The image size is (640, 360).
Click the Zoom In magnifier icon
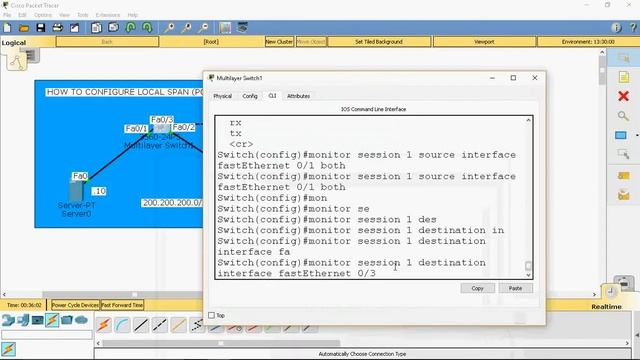click(169, 28)
